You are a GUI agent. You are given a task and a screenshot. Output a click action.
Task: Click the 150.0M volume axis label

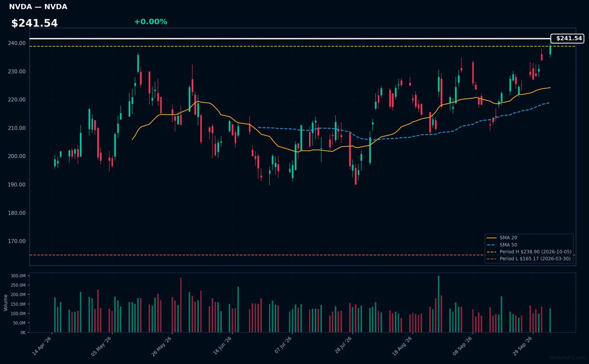click(x=18, y=304)
